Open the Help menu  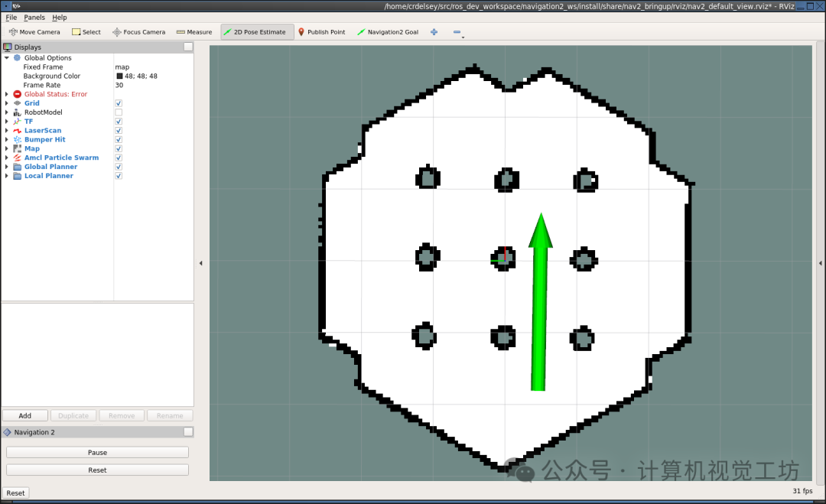click(x=60, y=18)
